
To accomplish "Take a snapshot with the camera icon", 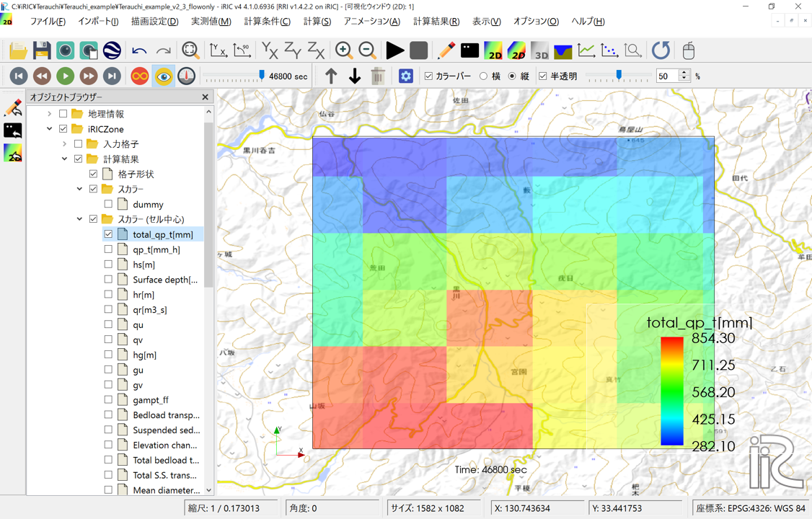I will (65, 50).
